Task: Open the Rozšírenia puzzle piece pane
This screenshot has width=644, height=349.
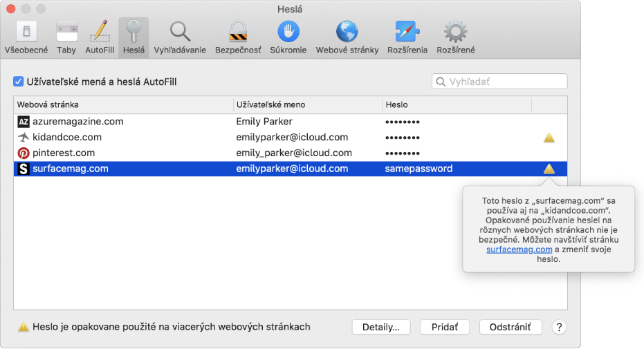Action: [x=407, y=38]
